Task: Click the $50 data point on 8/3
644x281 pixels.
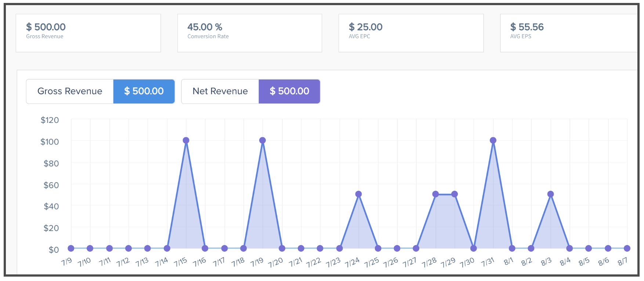Action: (550, 194)
